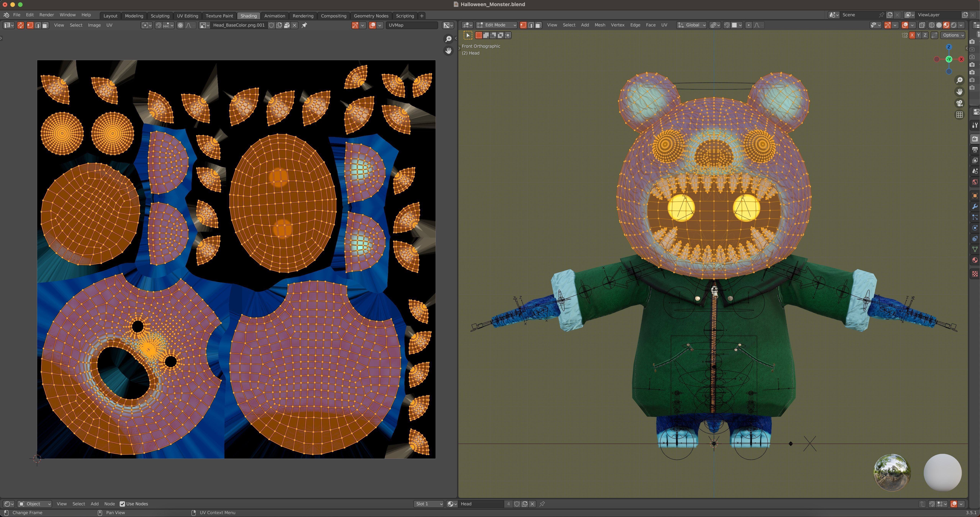980x517 pixels.
Task: Switch to rendered viewport shading
Action: click(954, 25)
